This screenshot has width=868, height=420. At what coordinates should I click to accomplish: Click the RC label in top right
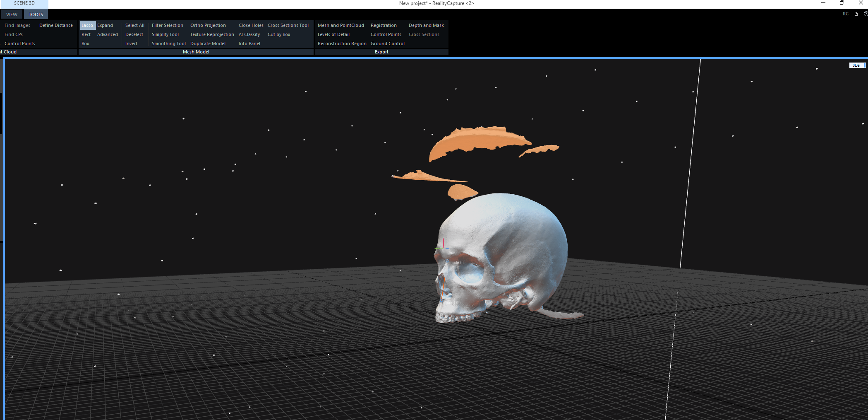pyautogui.click(x=846, y=14)
